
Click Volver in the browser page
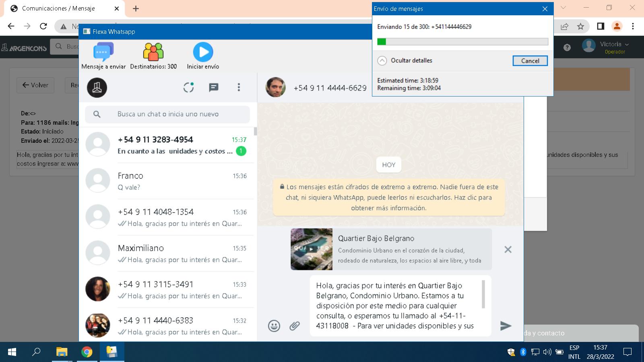point(35,85)
